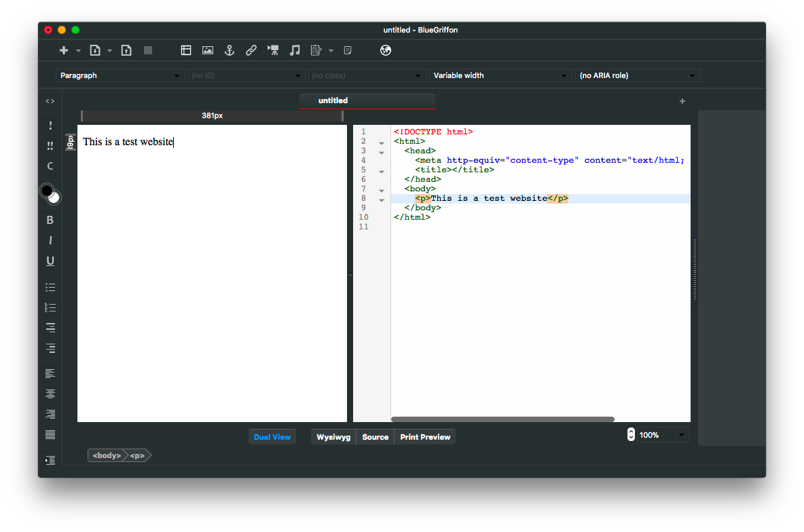
Task: Collapse the title fold on line 5
Action: click(382, 172)
